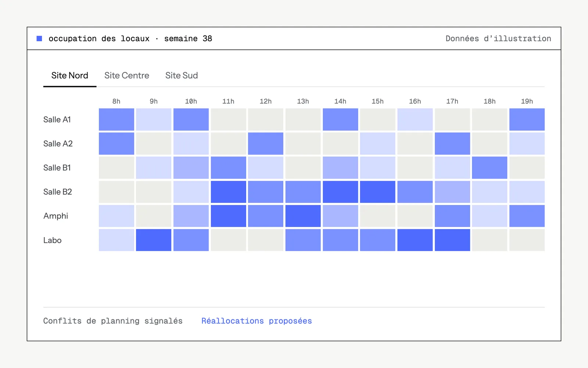The width and height of the screenshot is (588, 368).
Task: Click the Amphi cell at 13h
Action: [x=303, y=216]
